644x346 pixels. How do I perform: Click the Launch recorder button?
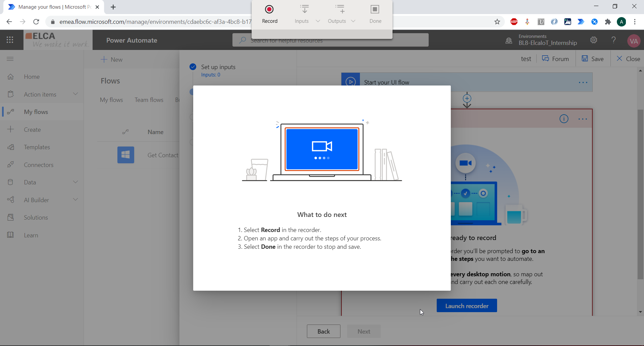click(x=467, y=305)
